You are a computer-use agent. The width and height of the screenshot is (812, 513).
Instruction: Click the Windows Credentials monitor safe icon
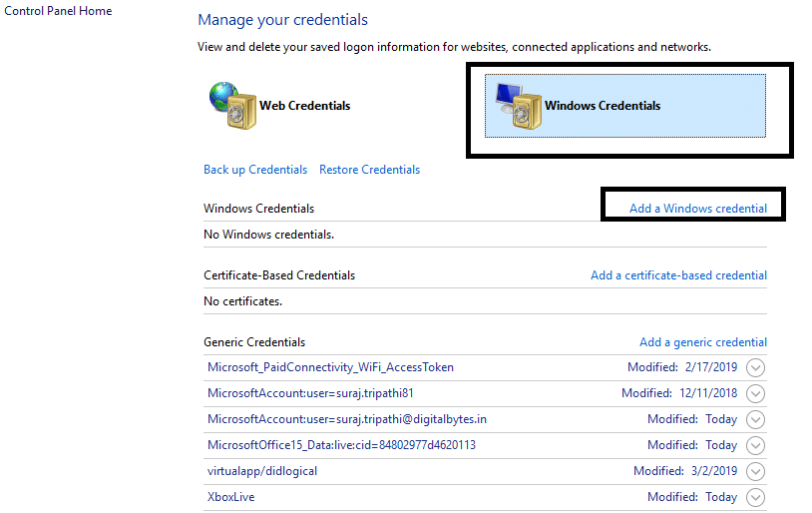click(517, 105)
